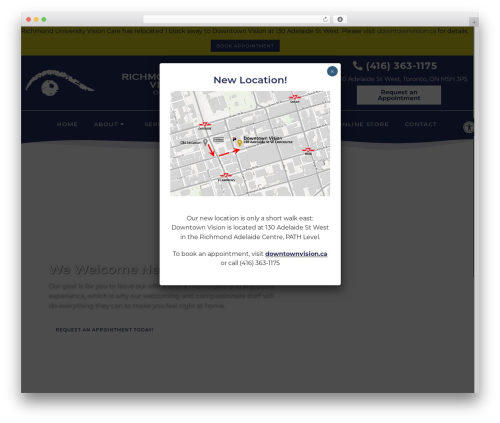
Task: Click the new location map image
Action: pos(250,143)
